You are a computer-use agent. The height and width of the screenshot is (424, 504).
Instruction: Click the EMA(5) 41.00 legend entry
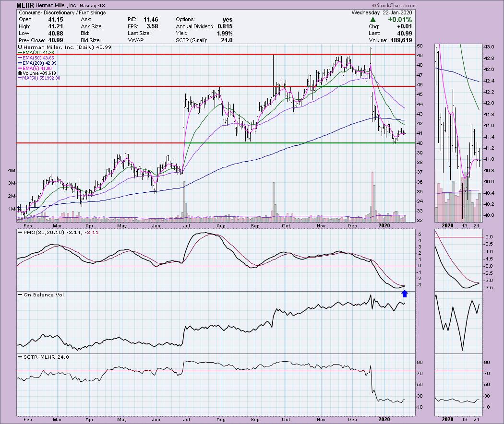pyautogui.click(x=35, y=69)
